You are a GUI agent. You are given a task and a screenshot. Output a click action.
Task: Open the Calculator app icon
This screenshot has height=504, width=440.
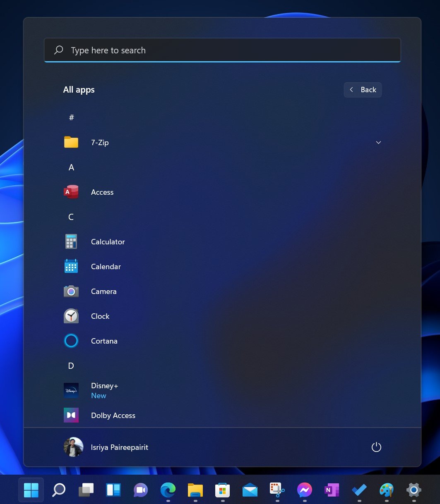(71, 241)
